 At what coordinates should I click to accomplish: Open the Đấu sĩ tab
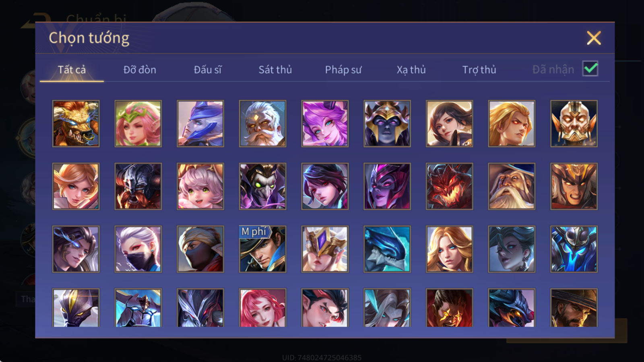click(208, 70)
